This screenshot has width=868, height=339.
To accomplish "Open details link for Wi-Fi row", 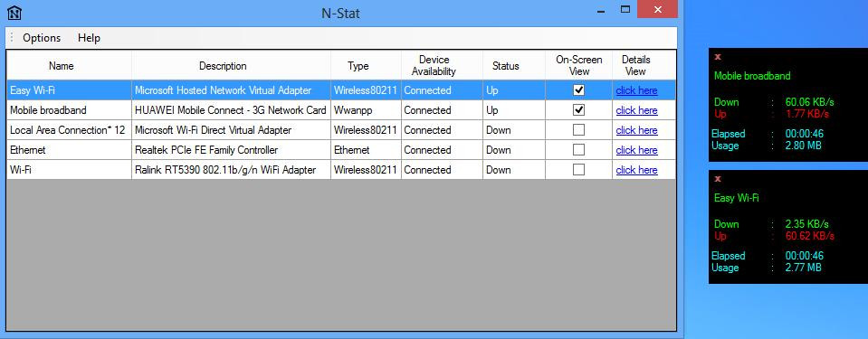I will coord(636,170).
